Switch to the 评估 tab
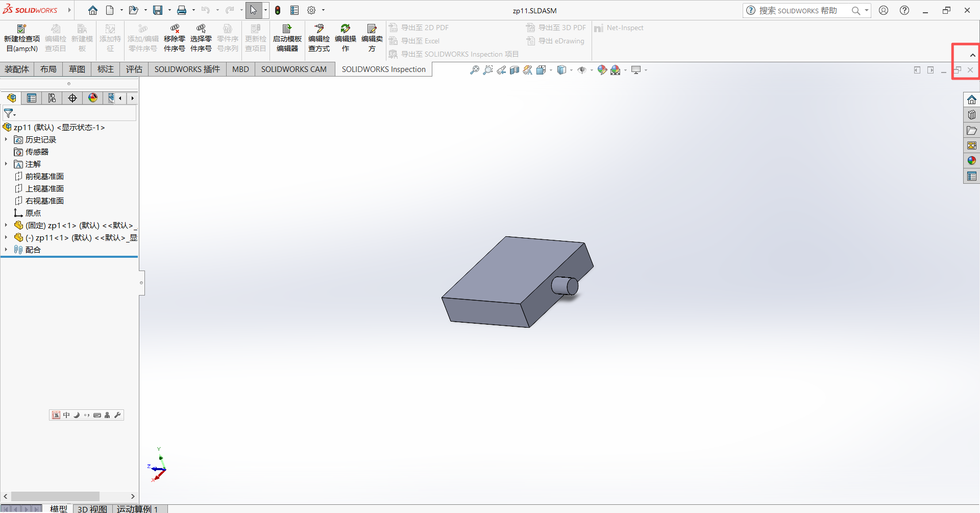This screenshot has width=980, height=513. click(x=134, y=69)
